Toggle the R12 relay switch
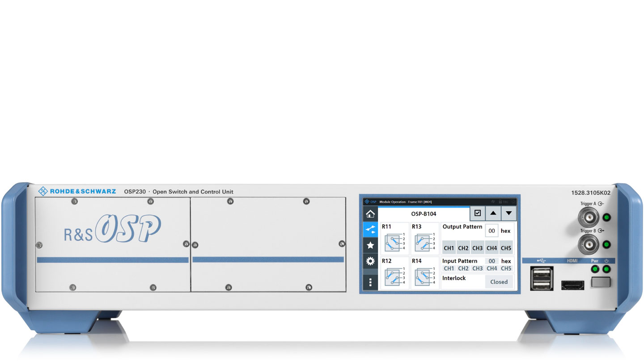The height and width of the screenshot is (362, 644). click(x=394, y=276)
